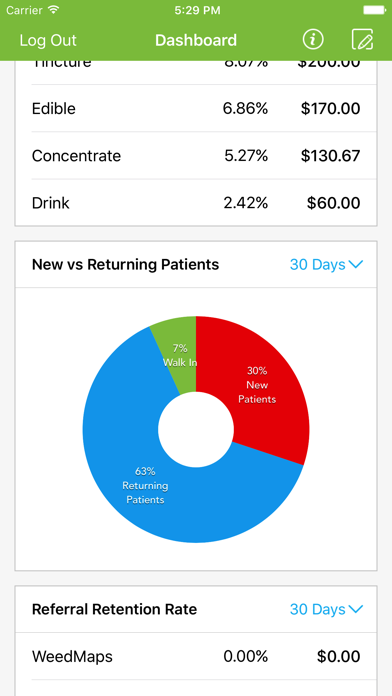The height and width of the screenshot is (696, 392).
Task: Tap the $170.00 Edible amount
Action: [x=330, y=108]
